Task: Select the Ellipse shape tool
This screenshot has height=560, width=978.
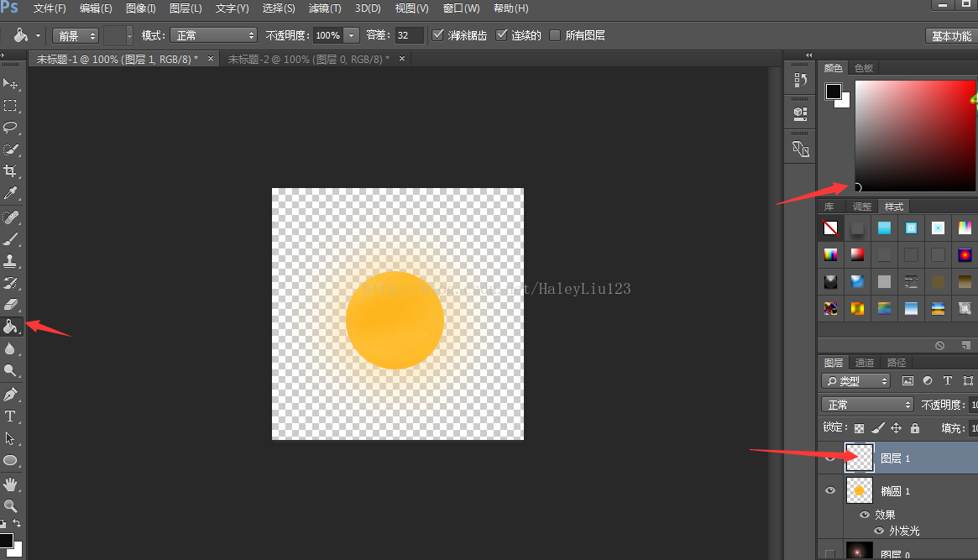Action: coord(11,461)
